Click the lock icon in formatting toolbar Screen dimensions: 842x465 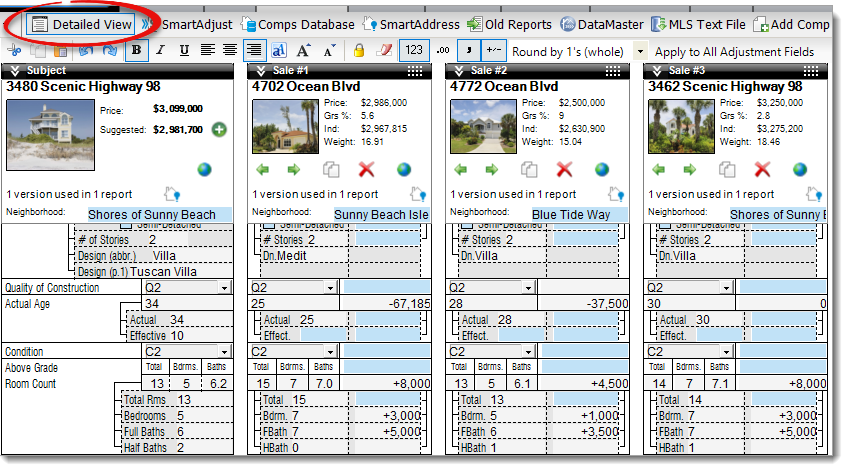359,50
